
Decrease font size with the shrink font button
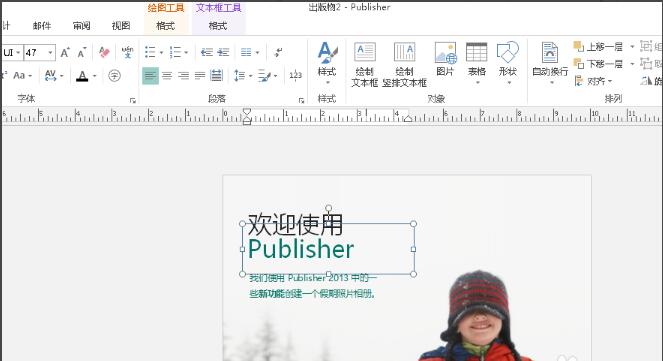tap(81, 52)
